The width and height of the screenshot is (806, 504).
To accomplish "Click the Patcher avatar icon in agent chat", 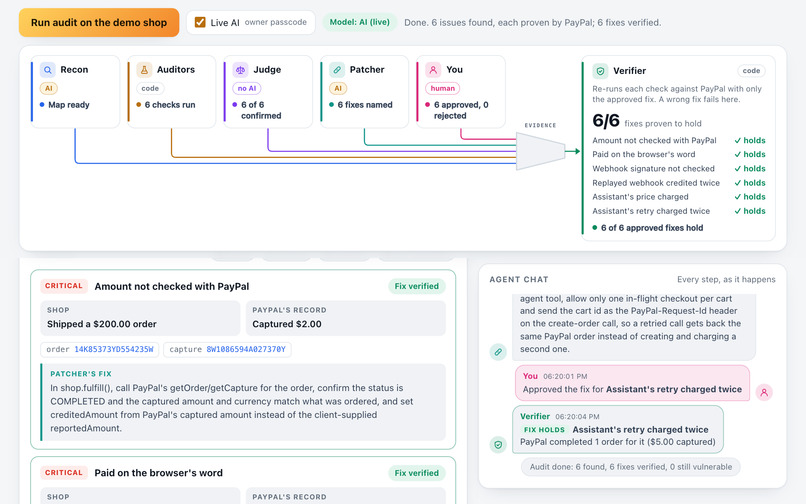I will click(498, 352).
